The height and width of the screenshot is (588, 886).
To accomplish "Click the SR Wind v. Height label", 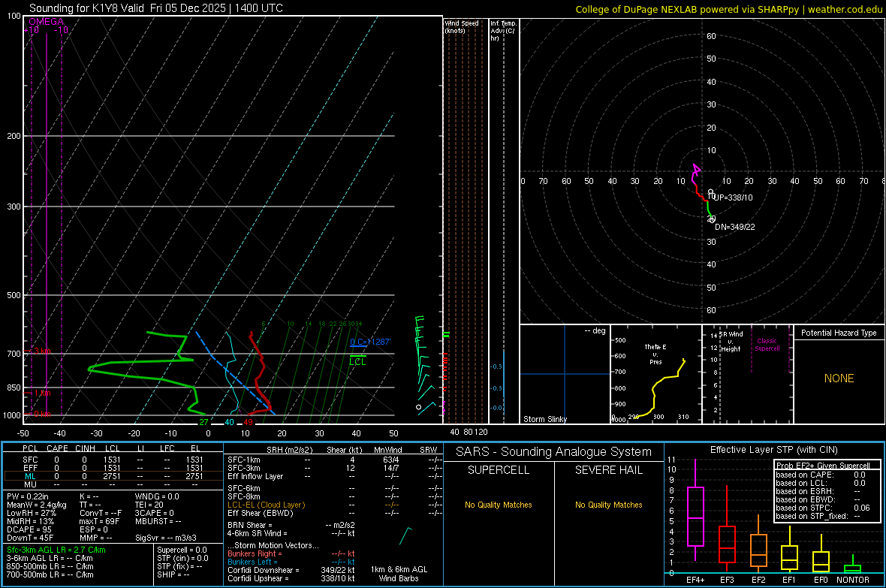I will 731,342.
